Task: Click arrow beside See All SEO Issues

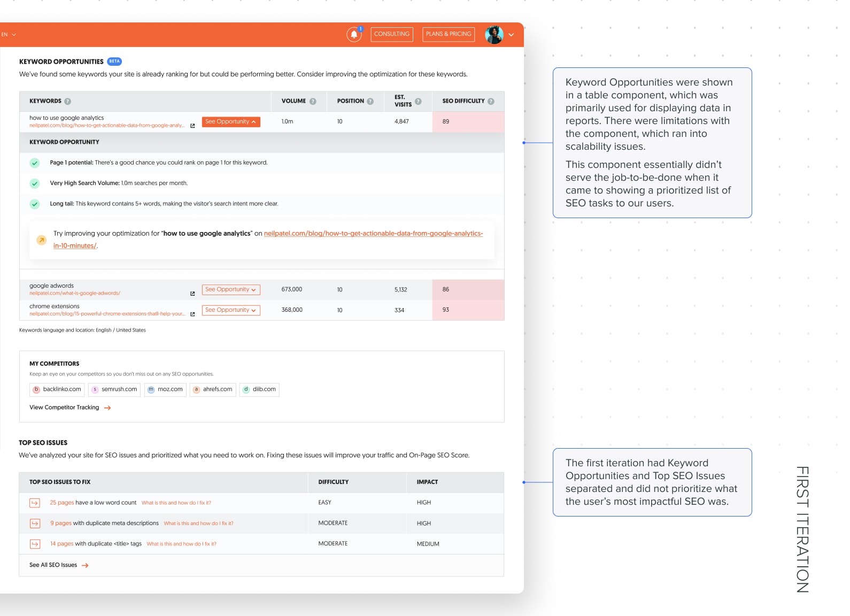Action: click(x=85, y=566)
